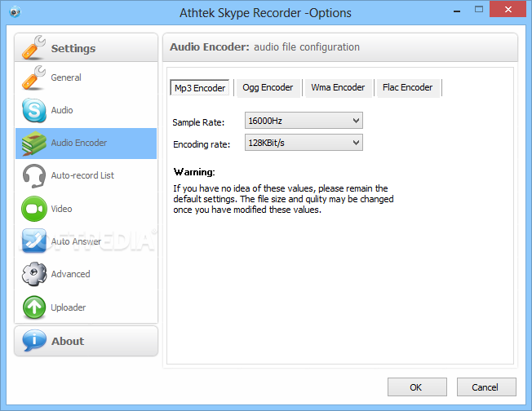Click the About header label

[x=68, y=341]
